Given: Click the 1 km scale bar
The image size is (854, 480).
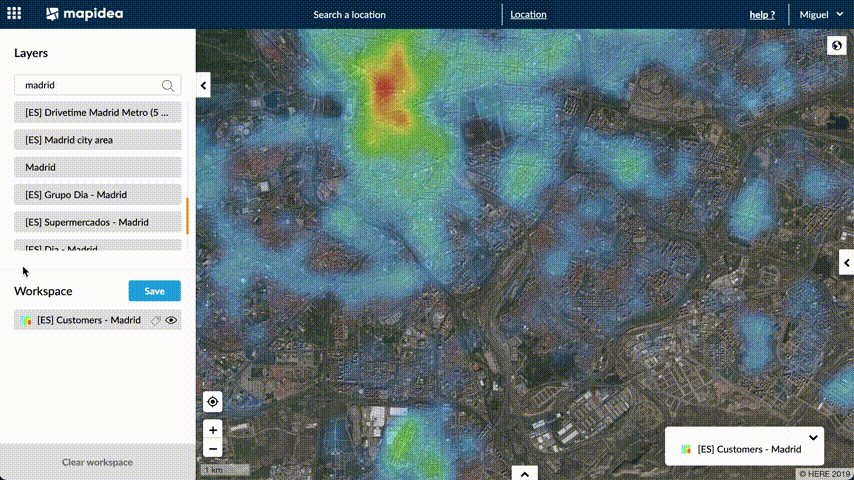Looking at the screenshot, I should click(225, 469).
